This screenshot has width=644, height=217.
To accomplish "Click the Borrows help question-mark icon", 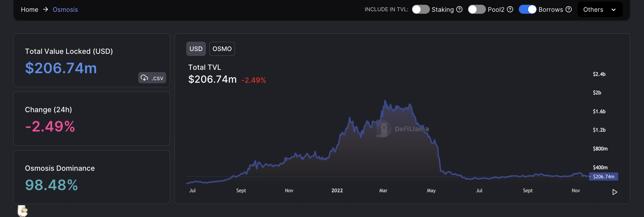I will [x=569, y=9].
